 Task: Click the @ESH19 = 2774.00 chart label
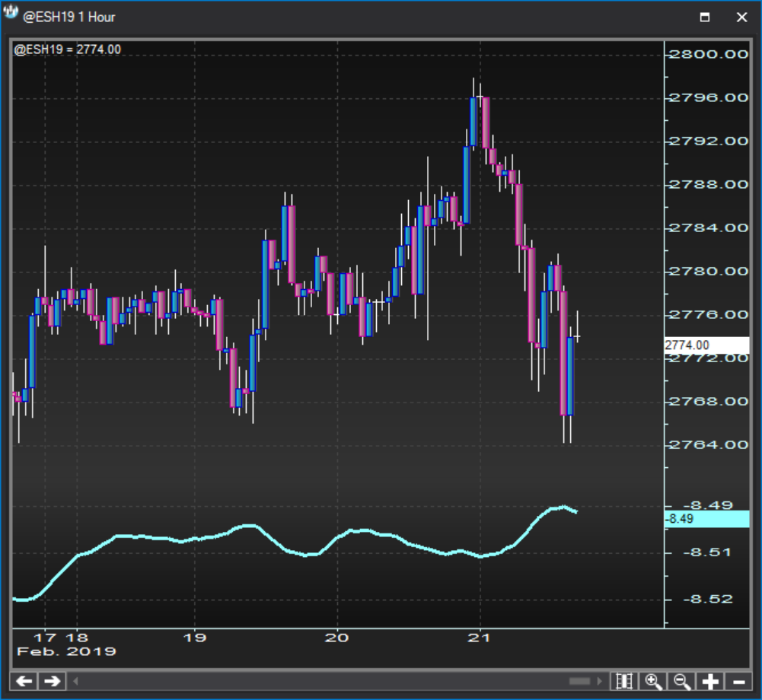[68, 49]
